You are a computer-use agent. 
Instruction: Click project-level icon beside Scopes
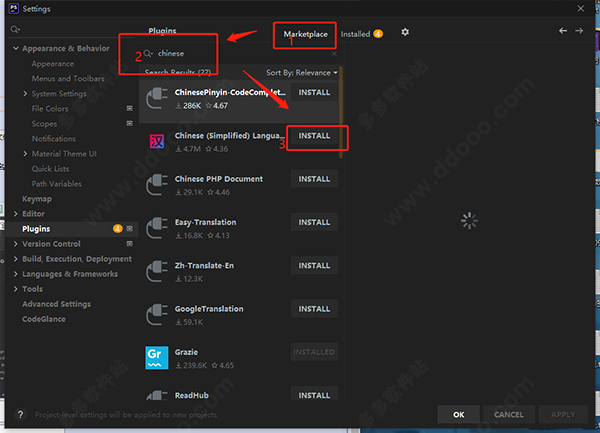pyautogui.click(x=130, y=124)
